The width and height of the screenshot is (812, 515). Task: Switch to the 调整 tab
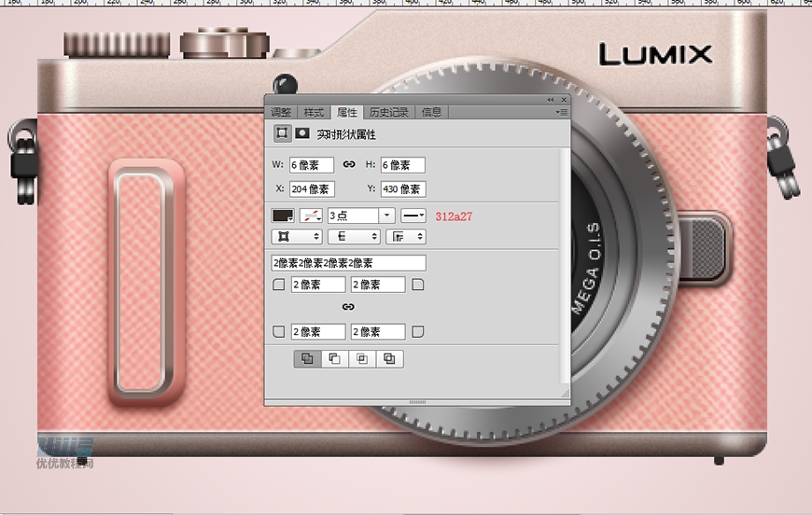281,112
